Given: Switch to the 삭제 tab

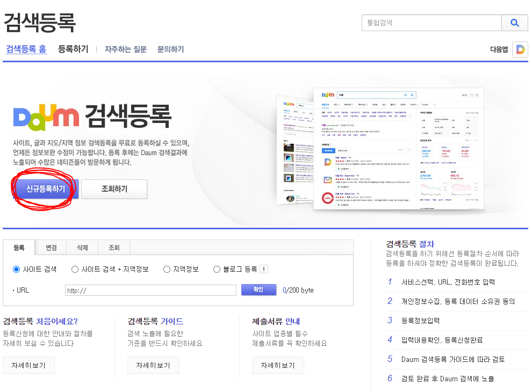Looking at the screenshot, I should click(x=82, y=248).
